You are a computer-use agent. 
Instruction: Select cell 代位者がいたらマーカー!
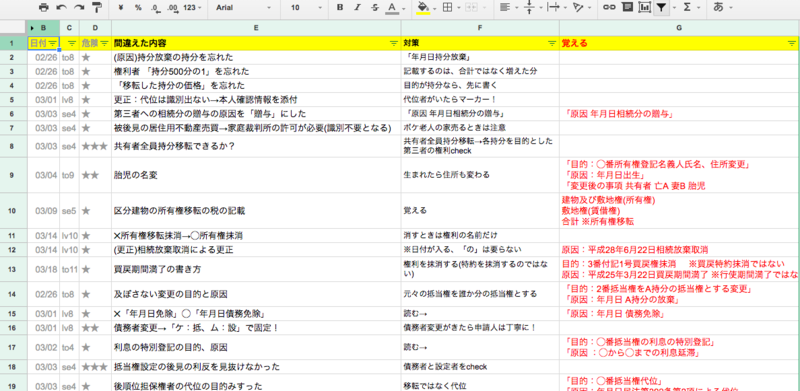point(480,99)
